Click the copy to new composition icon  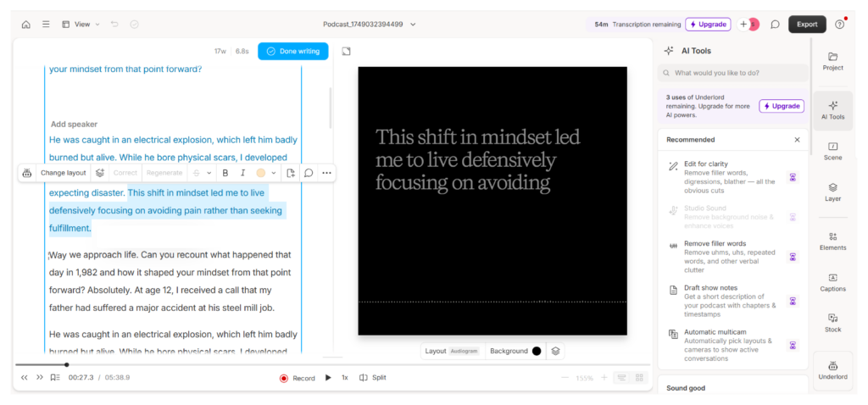(291, 173)
